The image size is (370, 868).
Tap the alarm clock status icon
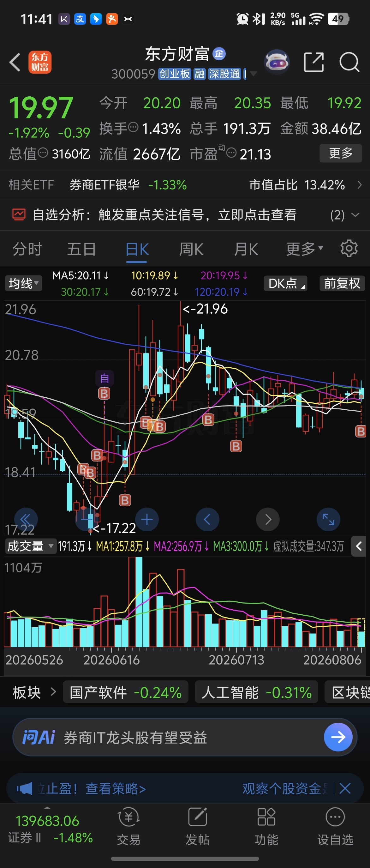tap(242, 19)
